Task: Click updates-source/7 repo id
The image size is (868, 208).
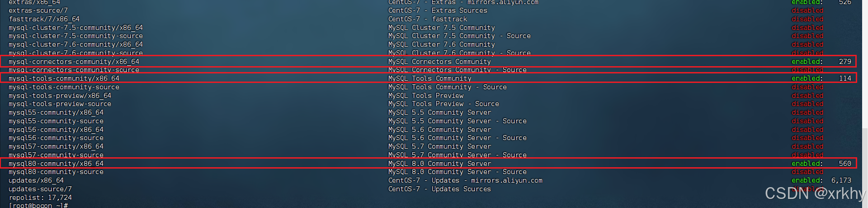Action: (40, 189)
